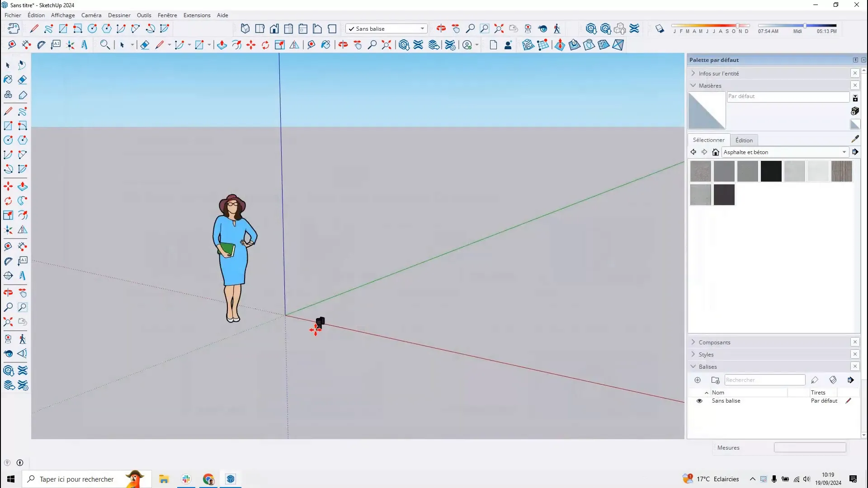Switch to Iso view icon
868x488 pixels.
click(245, 28)
